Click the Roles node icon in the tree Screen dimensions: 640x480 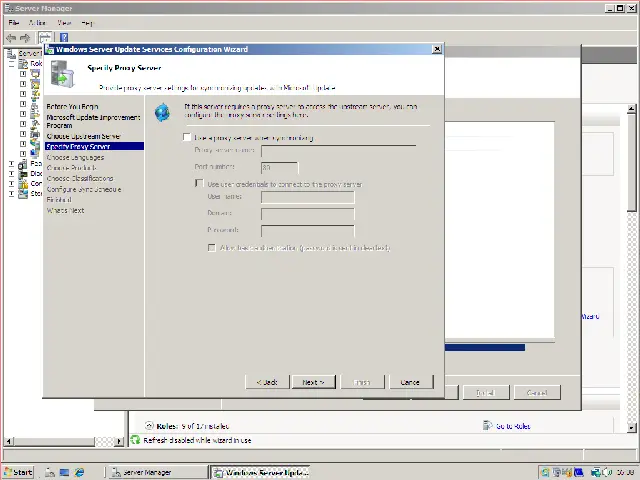(24, 64)
